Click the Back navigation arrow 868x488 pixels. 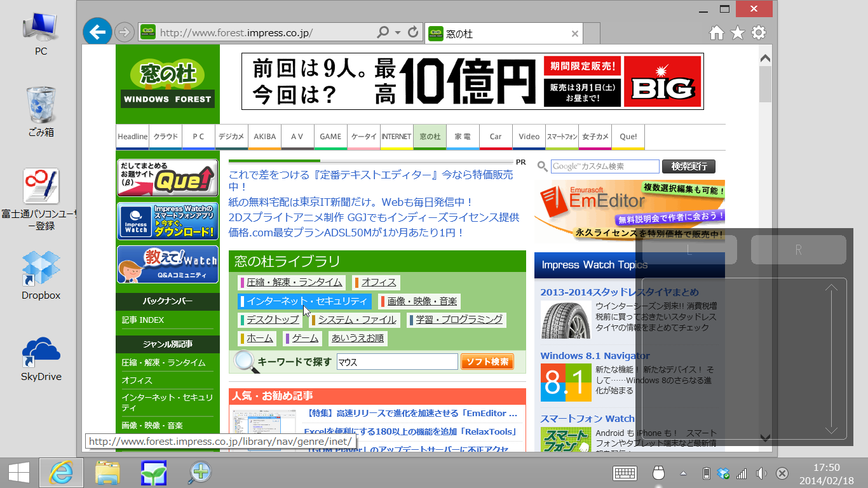97,32
